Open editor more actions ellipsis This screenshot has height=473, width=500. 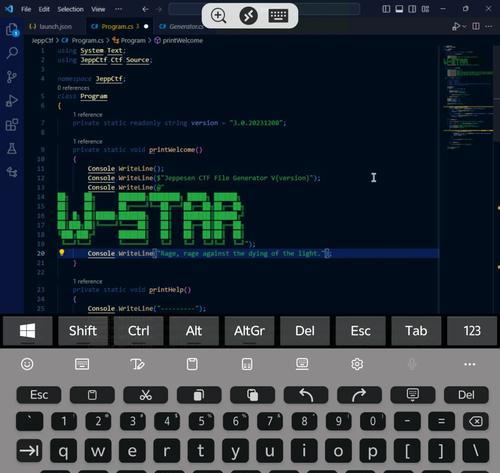click(489, 26)
